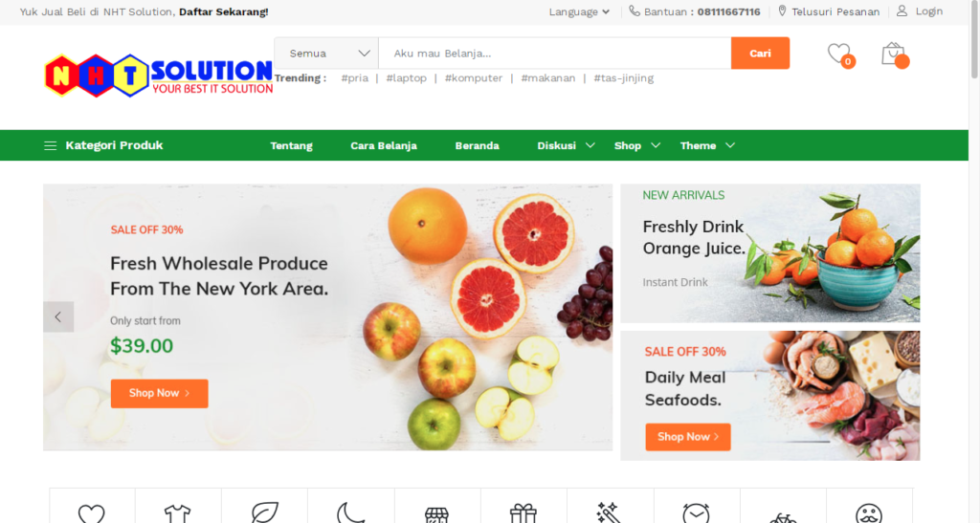
Task: Click the previous slide arrow on banner
Action: pyautogui.click(x=58, y=317)
